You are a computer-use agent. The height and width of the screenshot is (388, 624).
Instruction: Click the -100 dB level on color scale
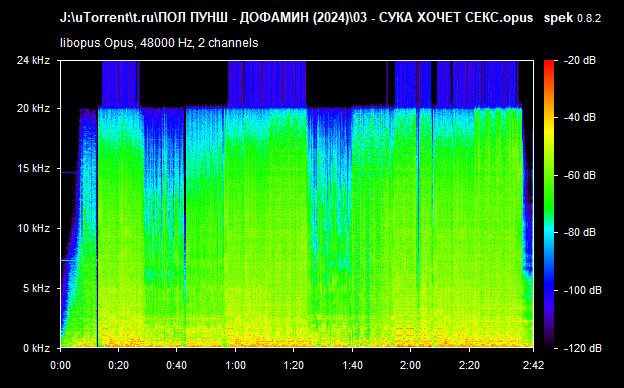(582, 291)
